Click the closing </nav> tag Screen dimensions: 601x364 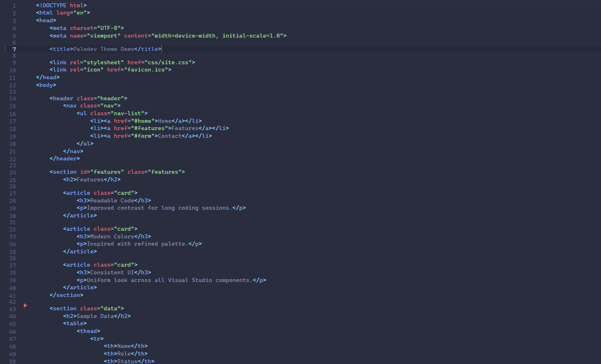tap(73, 151)
